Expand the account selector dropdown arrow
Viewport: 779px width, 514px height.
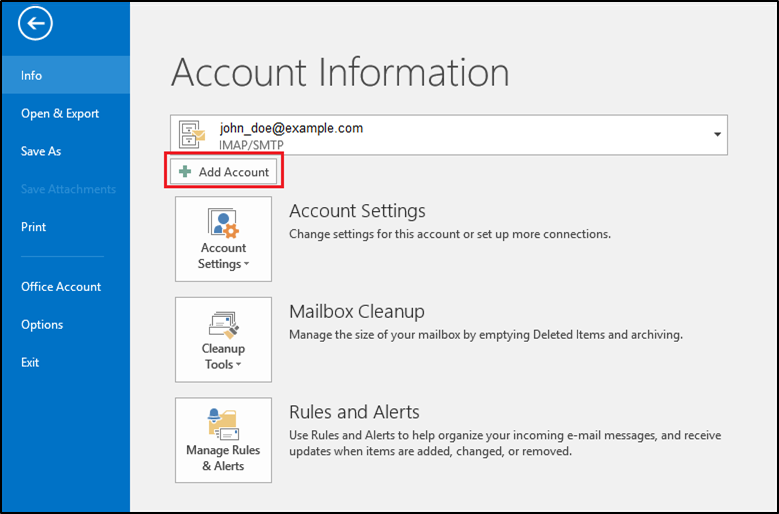pos(717,135)
